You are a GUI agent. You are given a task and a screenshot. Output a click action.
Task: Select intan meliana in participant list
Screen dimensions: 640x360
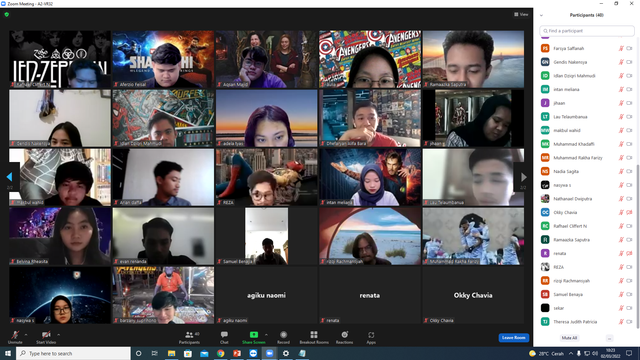click(587, 89)
